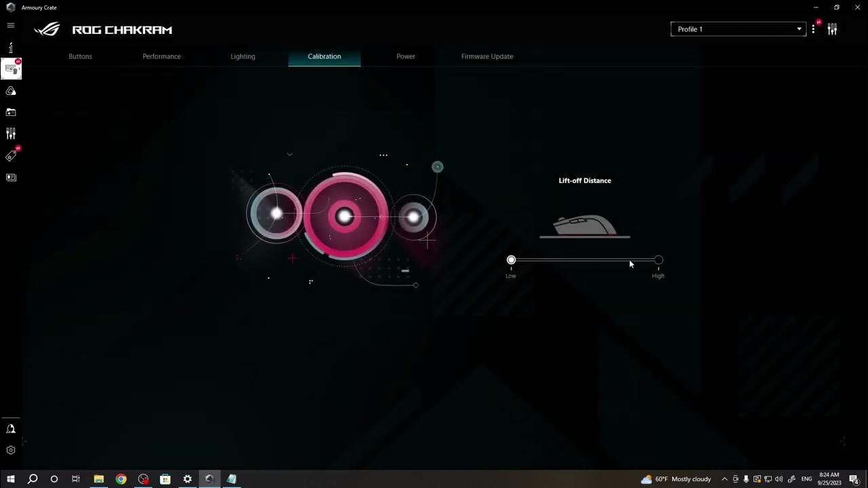The image size is (868, 488).
Task: Switch to the Lighting tab
Action: pyautogui.click(x=243, y=56)
